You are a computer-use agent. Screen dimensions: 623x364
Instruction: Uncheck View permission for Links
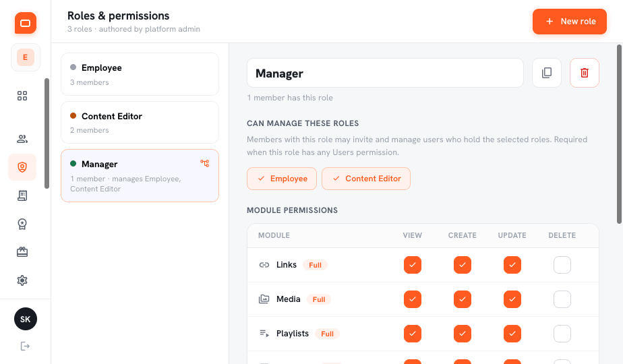click(413, 265)
